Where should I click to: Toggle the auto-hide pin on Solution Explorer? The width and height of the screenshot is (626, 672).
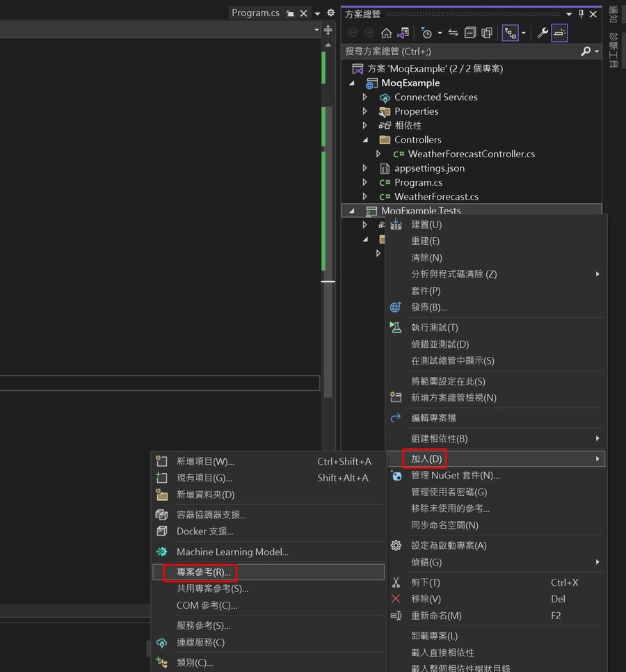tap(581, 14)
